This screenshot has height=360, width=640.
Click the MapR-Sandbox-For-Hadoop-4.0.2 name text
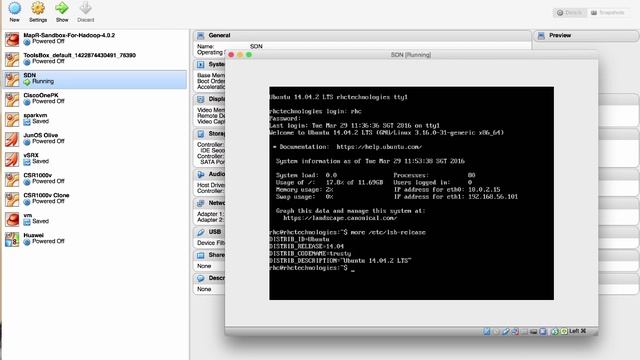click(69, 35)
